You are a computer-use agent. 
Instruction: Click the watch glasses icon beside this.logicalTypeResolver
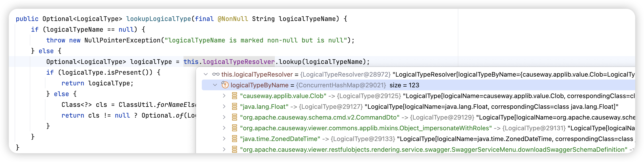point(216,74)
